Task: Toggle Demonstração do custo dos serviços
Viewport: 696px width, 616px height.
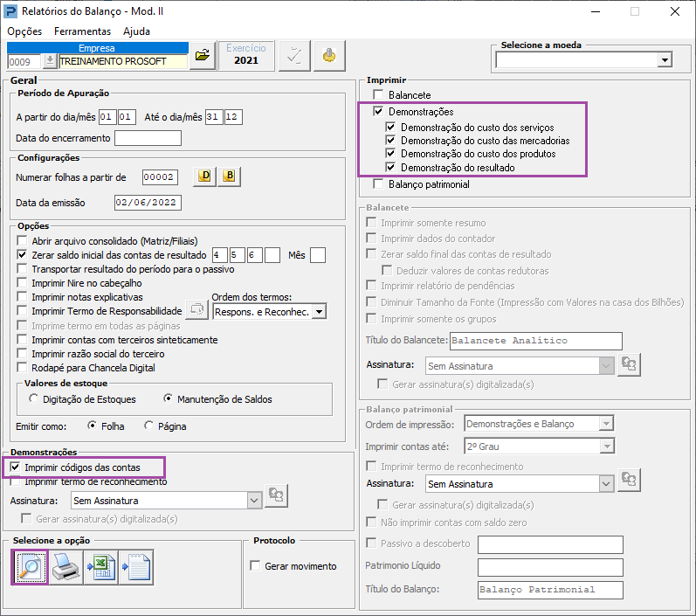Action: tap(390, 127)
